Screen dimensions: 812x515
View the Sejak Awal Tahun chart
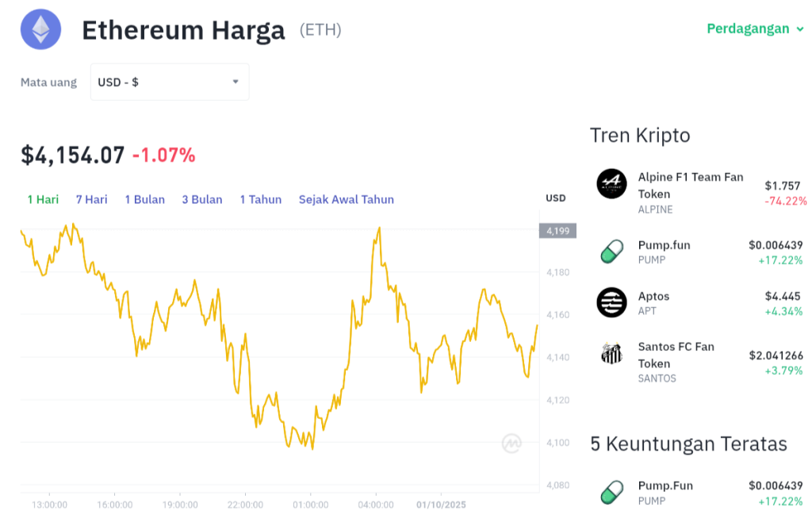[x=346, y=199]
